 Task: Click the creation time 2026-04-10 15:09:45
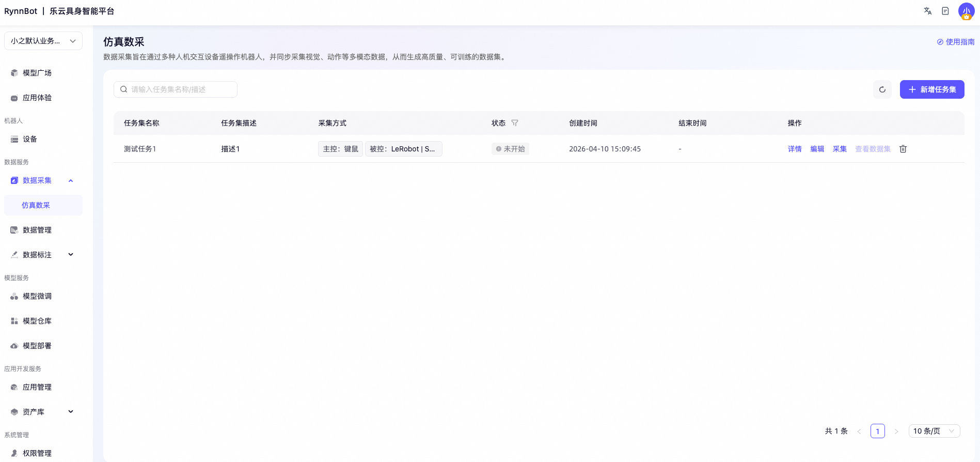point(605,149)
